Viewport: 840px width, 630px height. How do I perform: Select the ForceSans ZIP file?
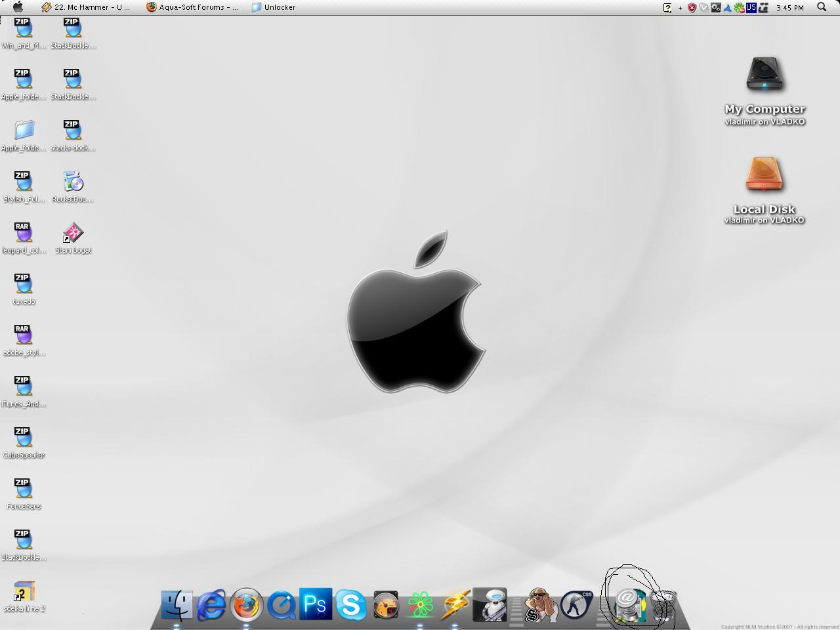point(24,494)
